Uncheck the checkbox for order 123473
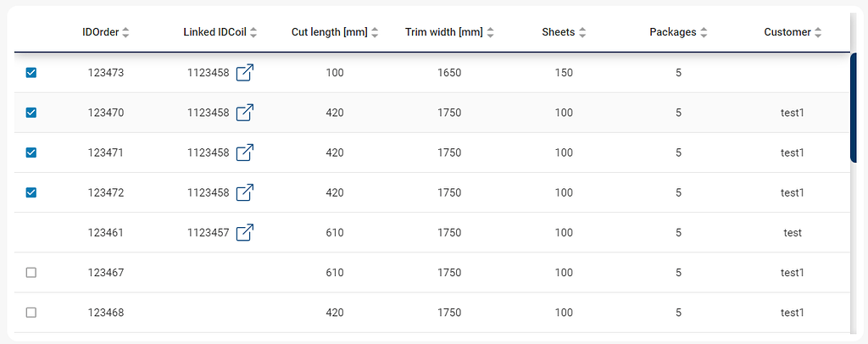This screenshot has width=868, height=344. (x=31, y=73)
